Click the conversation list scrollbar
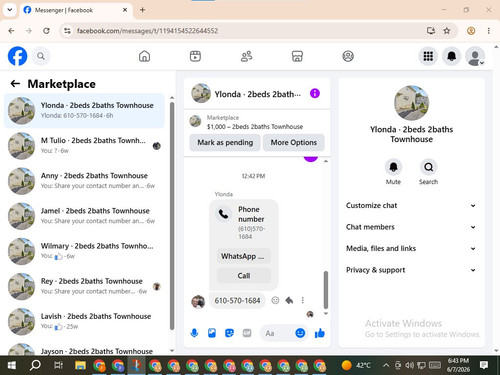Viewport: 500px width, 375px height. (x=172, y=216)
